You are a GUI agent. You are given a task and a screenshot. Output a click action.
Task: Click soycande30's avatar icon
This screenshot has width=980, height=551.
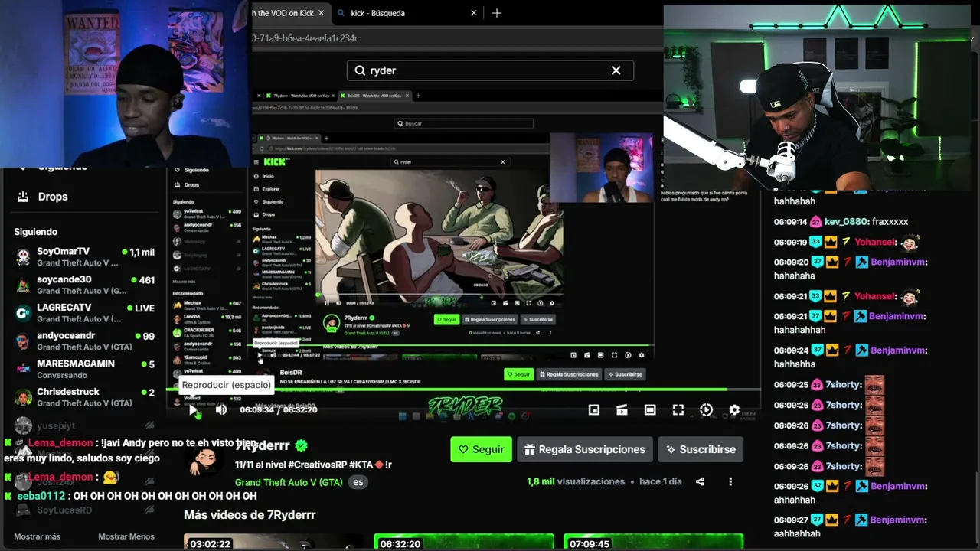[23, 285]
